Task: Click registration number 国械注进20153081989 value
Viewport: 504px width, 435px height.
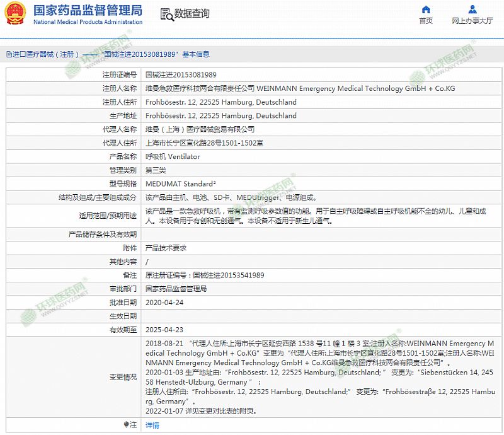Action: click(x=181, y=74)
